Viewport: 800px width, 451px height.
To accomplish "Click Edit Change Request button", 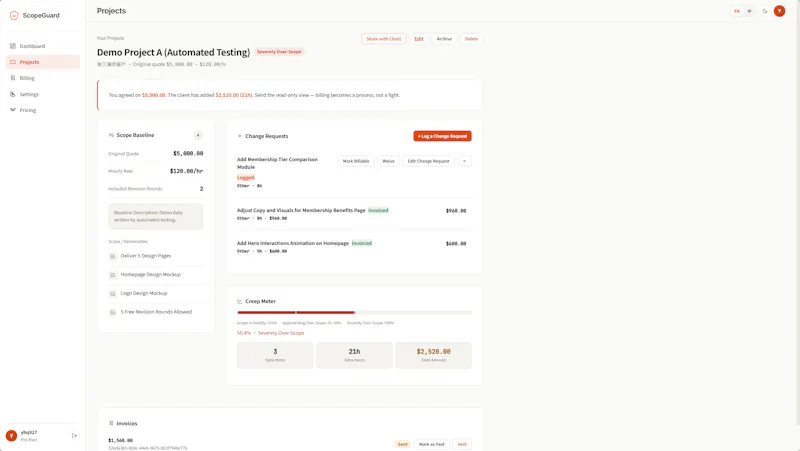I will (429, 161).
